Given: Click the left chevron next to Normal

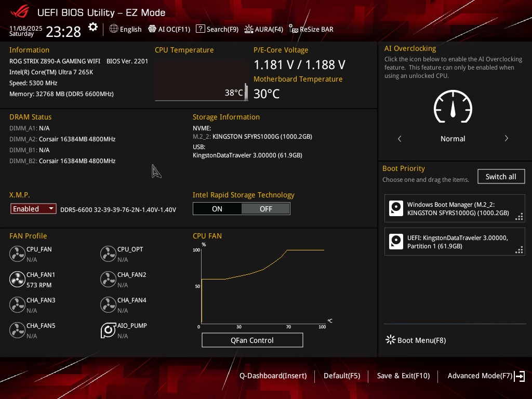Looking at the screenshot, I should [x=400, y=139].
